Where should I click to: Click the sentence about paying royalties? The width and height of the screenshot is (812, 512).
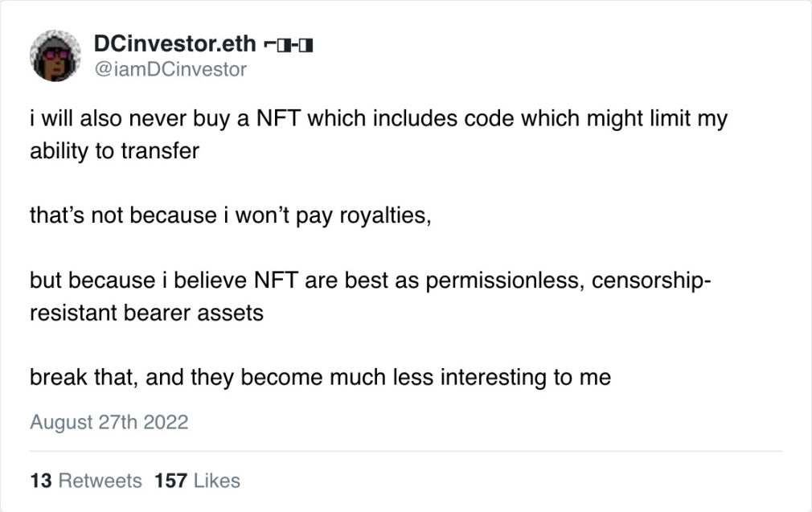[x=231, y=215]
